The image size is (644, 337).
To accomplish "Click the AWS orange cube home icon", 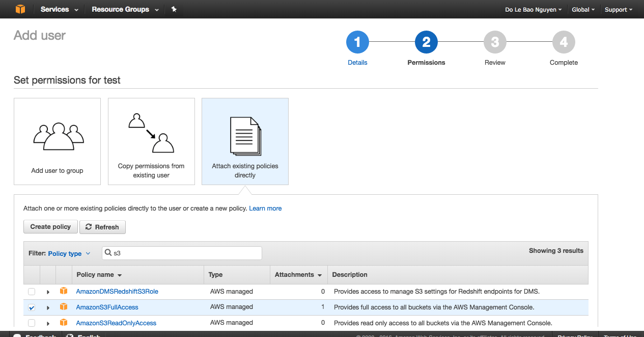I will click(x=20, y=9).
